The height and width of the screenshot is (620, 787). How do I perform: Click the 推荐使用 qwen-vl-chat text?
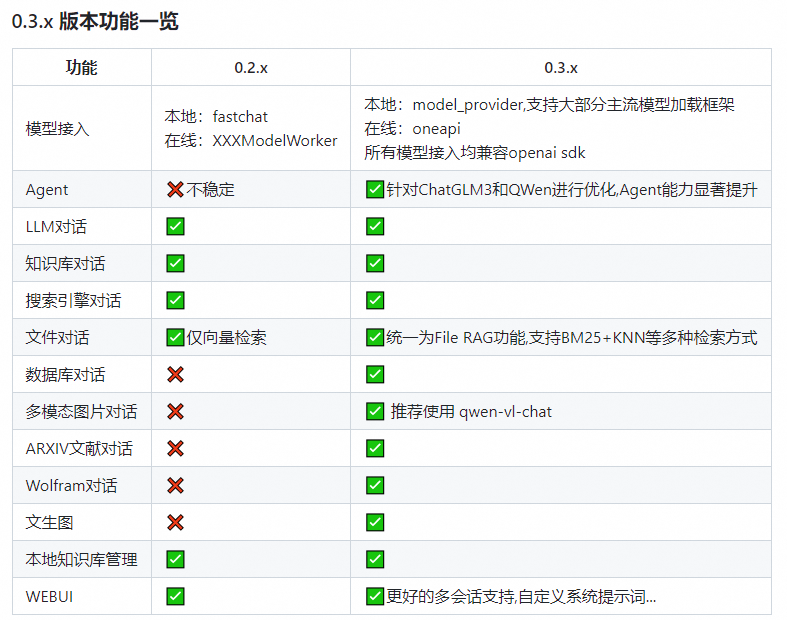coord(471,412)
